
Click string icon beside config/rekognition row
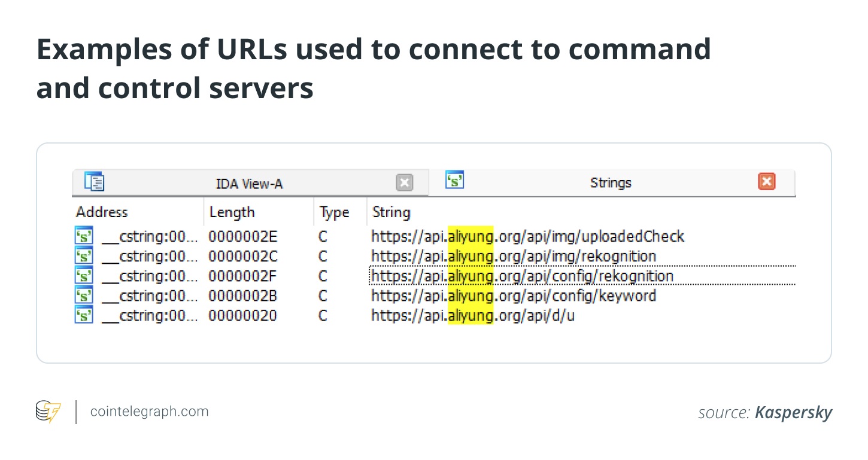pyautogui.click(x=84, y=276)
